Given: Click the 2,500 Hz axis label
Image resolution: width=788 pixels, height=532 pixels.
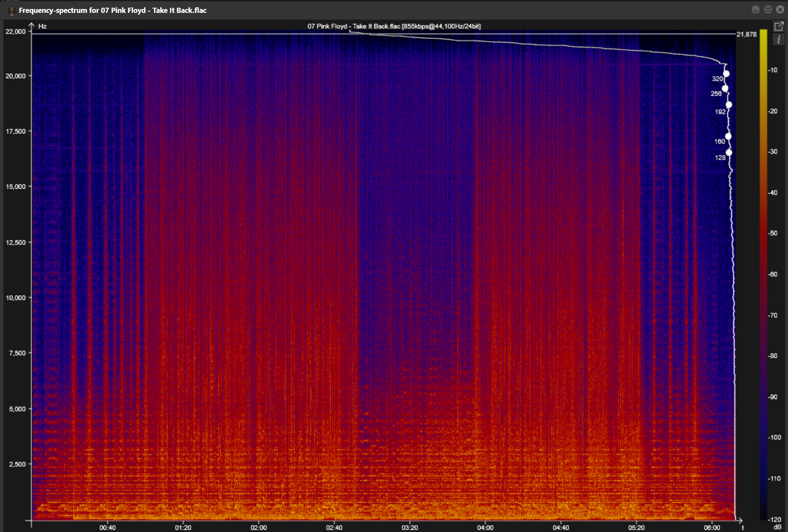Looking at the screenshot, I should point(17,464).
